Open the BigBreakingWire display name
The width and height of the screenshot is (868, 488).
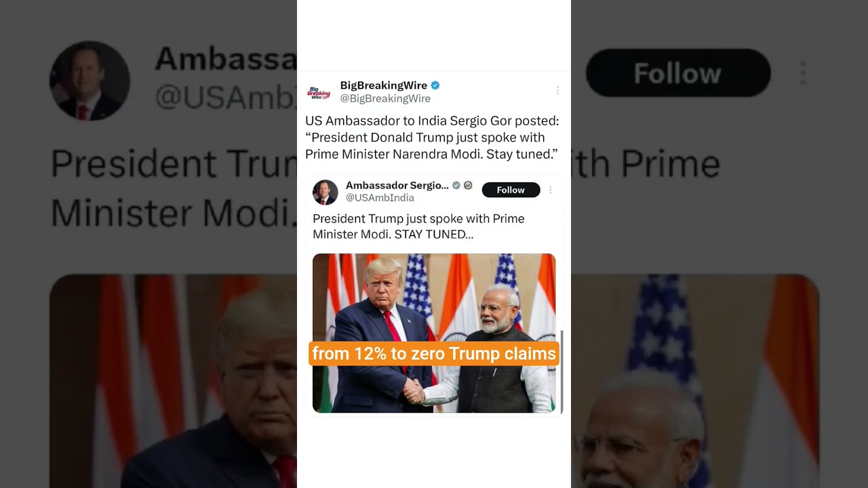[384, 85]
